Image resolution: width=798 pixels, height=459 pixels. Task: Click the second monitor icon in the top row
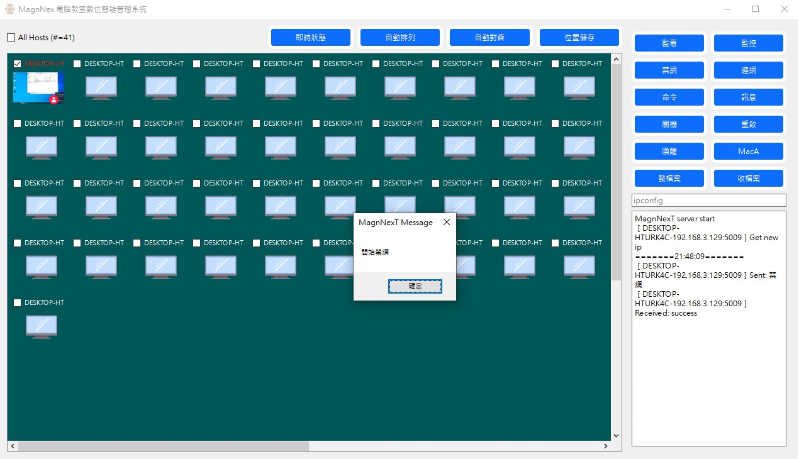tap(101, 87)
